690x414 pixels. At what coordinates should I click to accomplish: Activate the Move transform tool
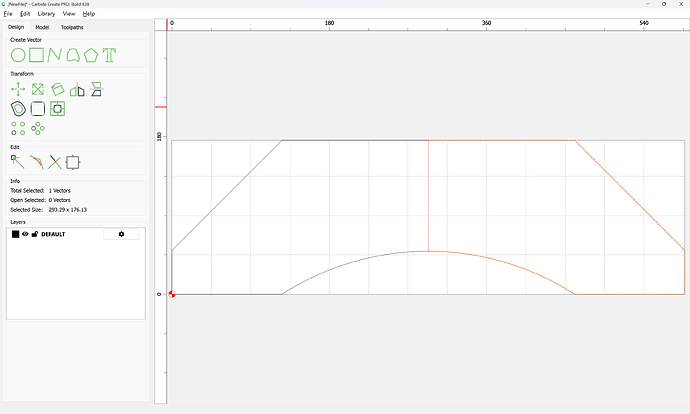click(18, 89)
